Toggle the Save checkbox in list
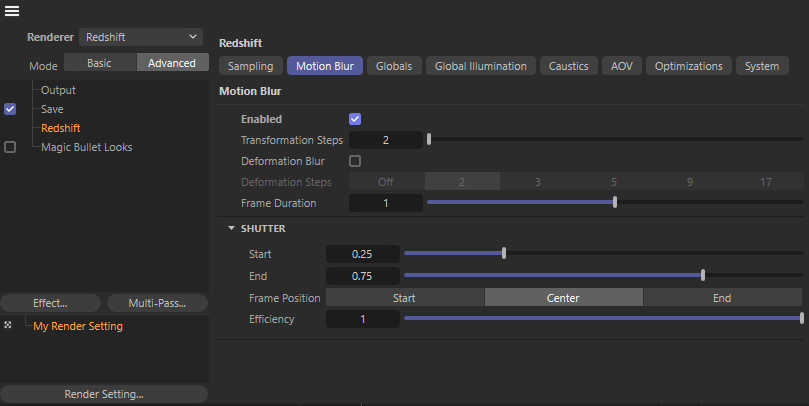The width and height of the screenshot is (809, 406). tap(10, 109)
